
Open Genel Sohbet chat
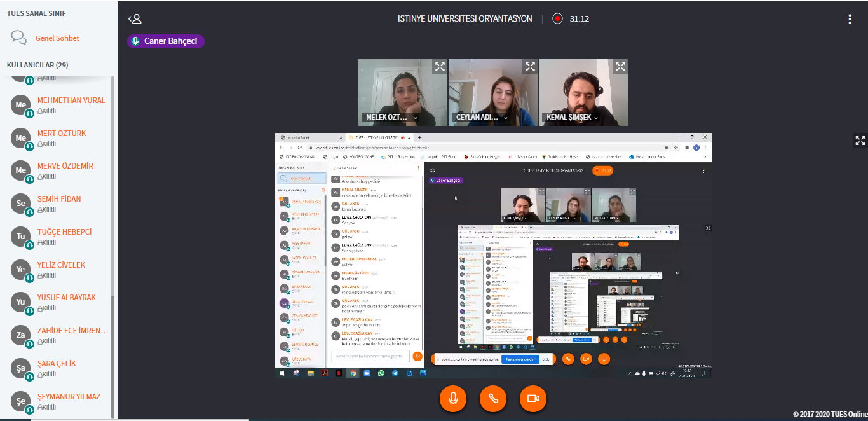pos(58,38)
